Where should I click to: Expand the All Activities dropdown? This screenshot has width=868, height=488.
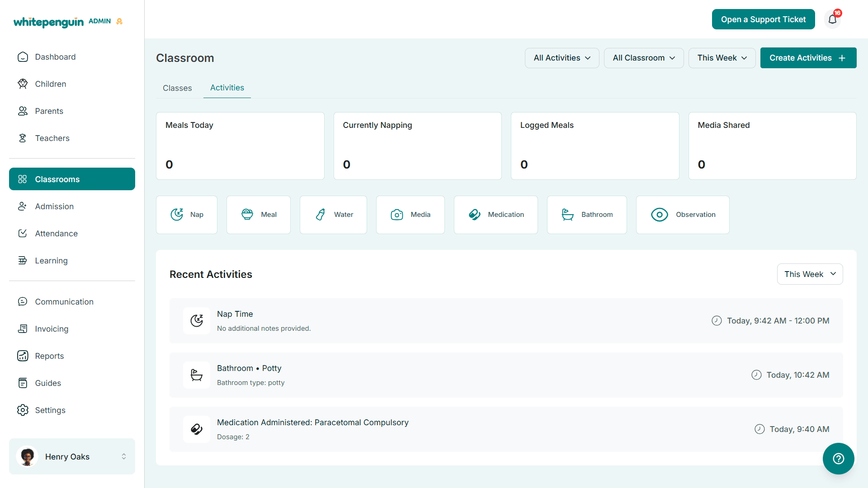tap(562, 58)
